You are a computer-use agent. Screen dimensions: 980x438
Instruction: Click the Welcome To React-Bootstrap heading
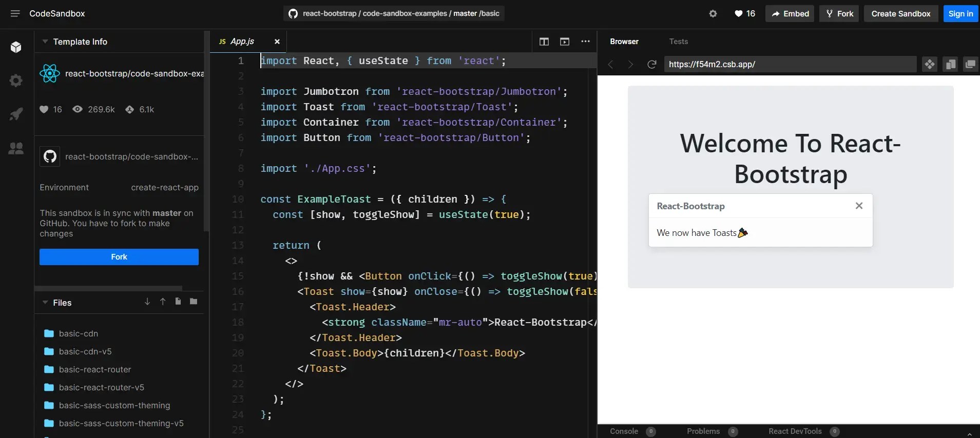point(791,158)
